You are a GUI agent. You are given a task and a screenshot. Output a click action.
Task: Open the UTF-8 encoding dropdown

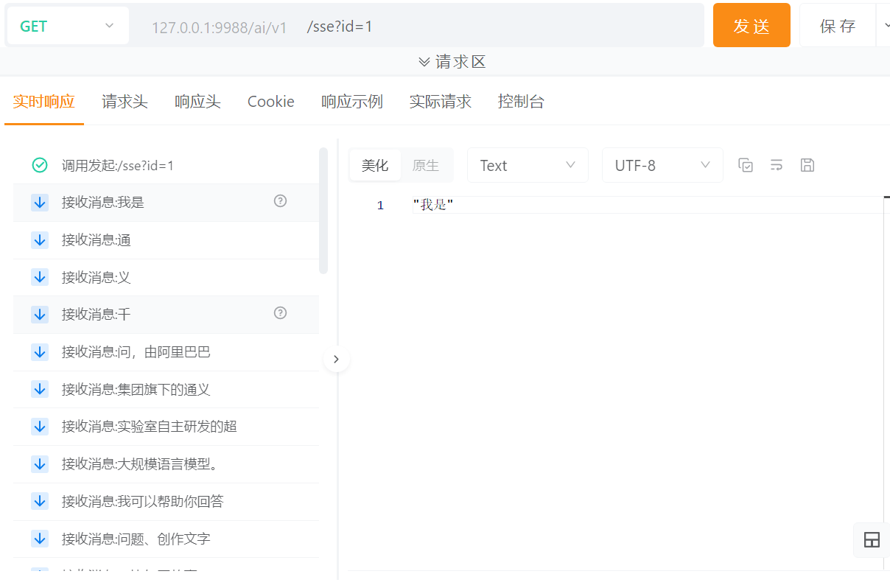[662, 165]
